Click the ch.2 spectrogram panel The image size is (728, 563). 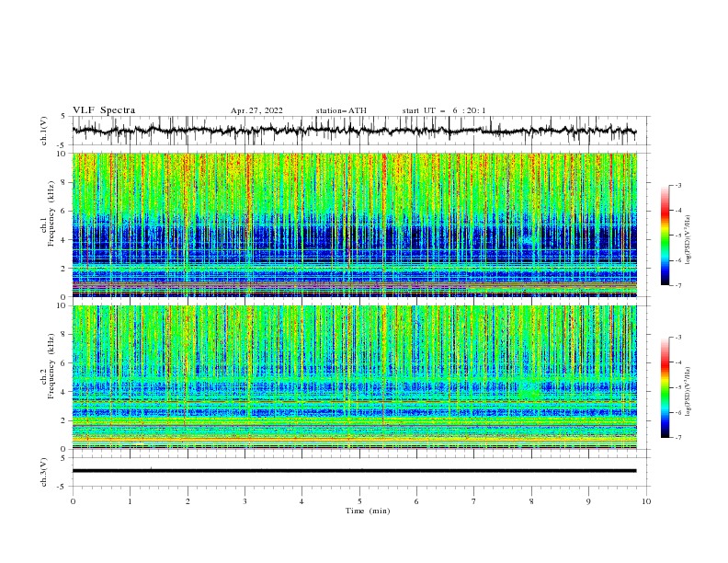(x=354, y=377)
